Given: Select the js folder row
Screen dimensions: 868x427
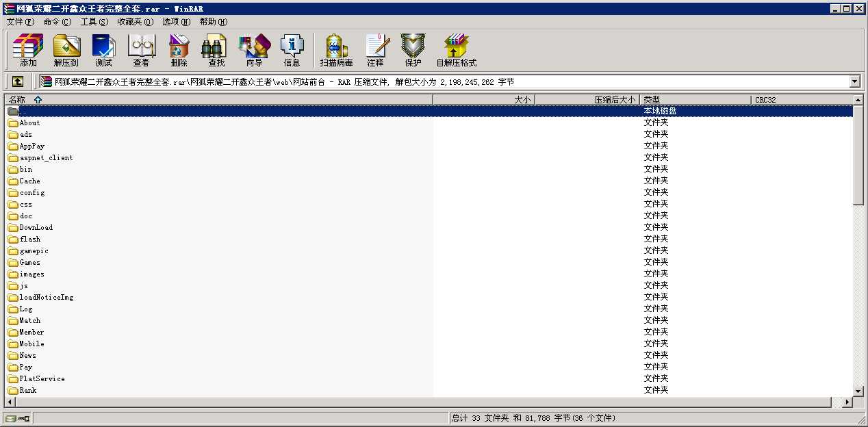Looking at the screenshot, I should coord(429,286).
